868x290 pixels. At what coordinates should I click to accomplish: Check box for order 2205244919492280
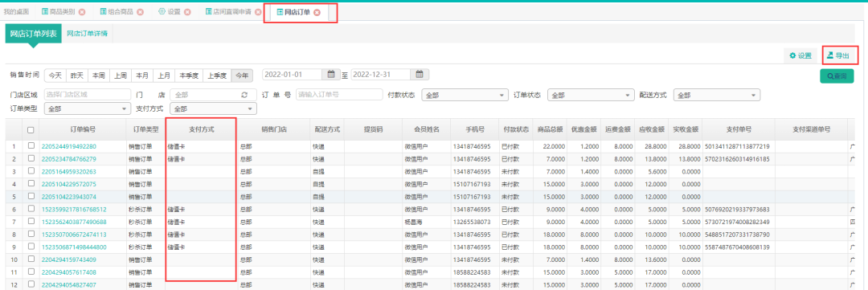31,146
